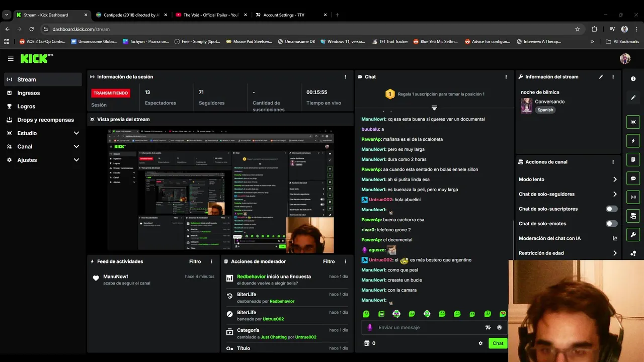The width and height of the screenshot is (644, 362).
Task: Open new browser tab with plus button
Action: pos(337,15)
